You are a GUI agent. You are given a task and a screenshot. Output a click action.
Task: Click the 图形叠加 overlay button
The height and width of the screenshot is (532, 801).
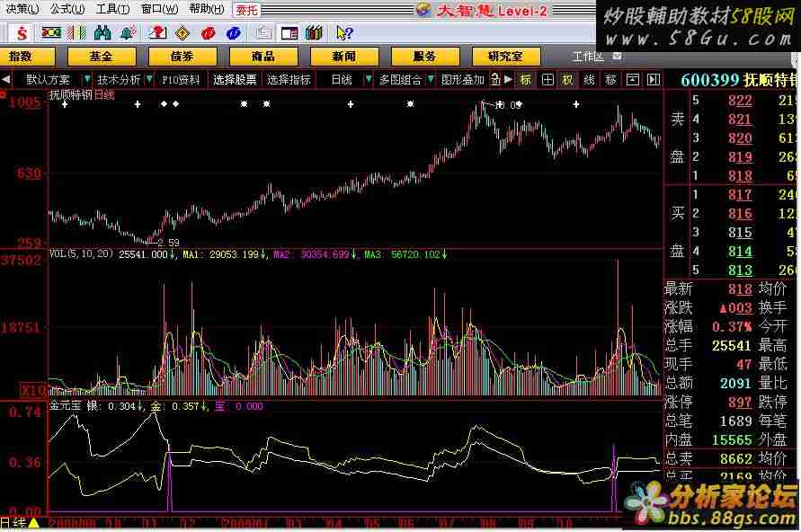click(x=462, y=80)
